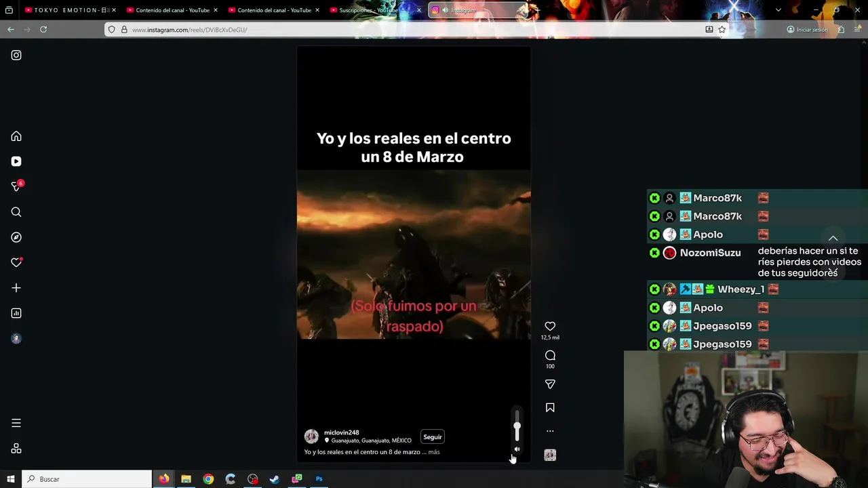Viewport: 868px width, 488px height.
Task: Collapse chat overlay with the up chevron
Action: pyautogui.click(x=833, y=239)
